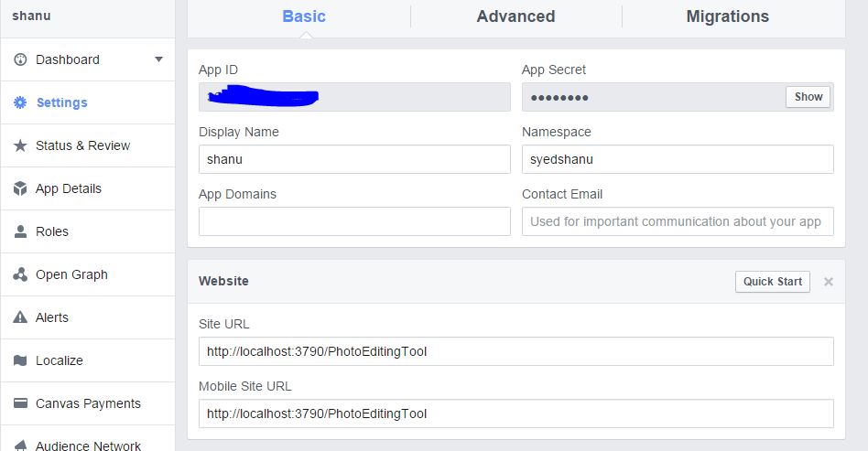Click the Quick Start button
This screenshot has width=868, height=451.
(772, 282)
